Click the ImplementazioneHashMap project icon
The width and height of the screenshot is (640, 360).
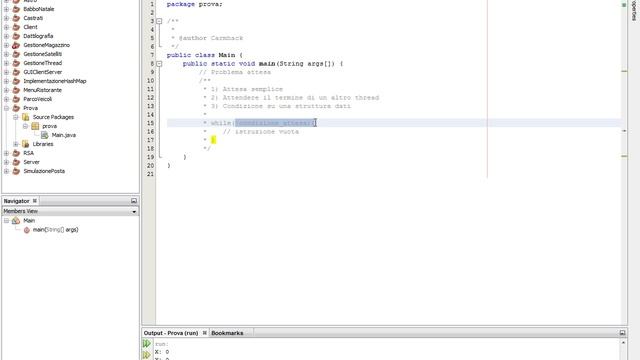pos(16,81)
